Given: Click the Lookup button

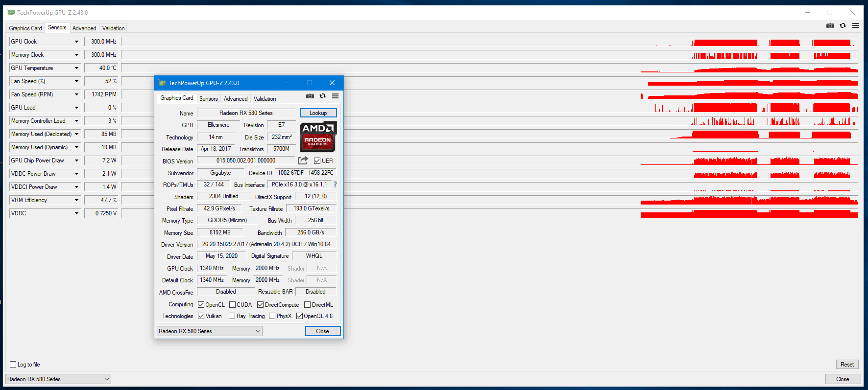Looking at the screenshot, I should tap(318, 113).
